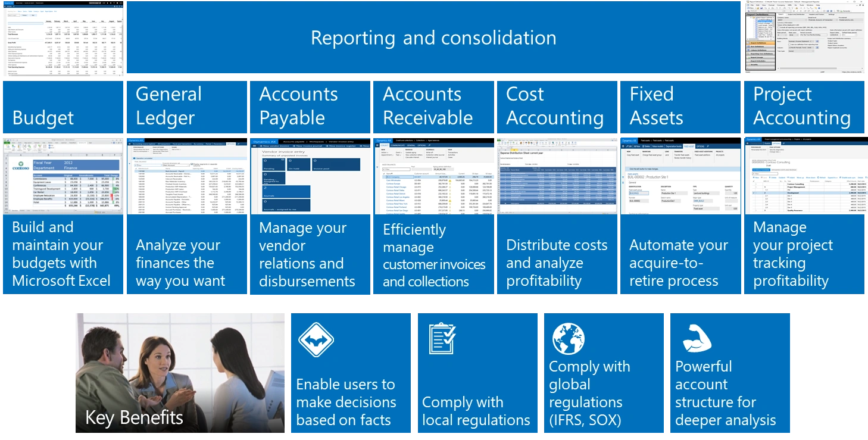Viewport: 868px width, 440px height.
Task: Open the Project Accounting tile
Action: tap(804, 108)
